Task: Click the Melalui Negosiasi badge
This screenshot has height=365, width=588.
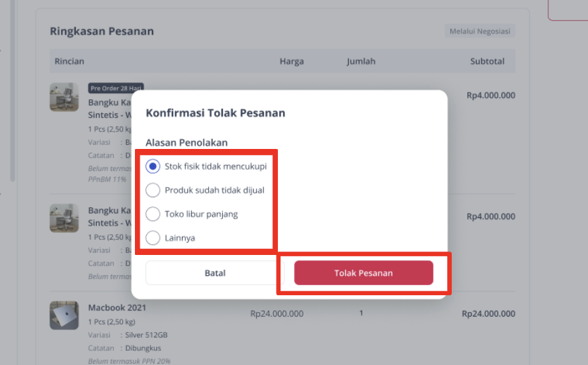Action: [x=480, y=31]
